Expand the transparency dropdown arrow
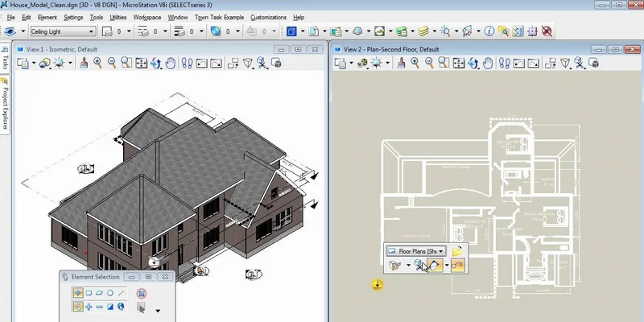 pos(238,31)
